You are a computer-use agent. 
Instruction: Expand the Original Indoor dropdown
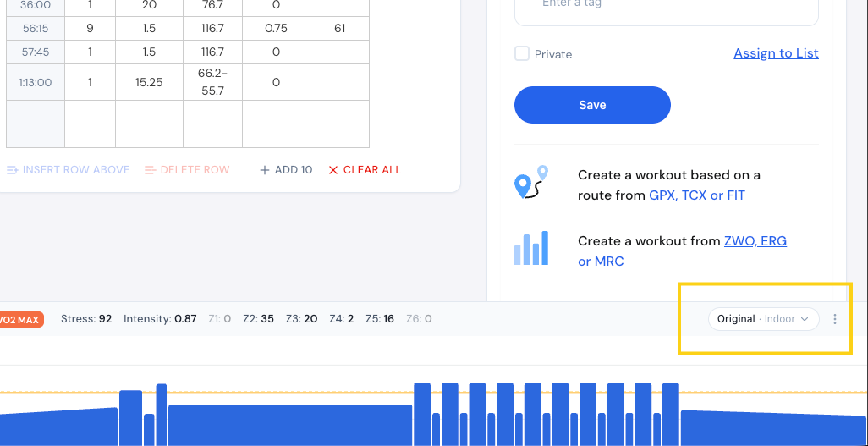pyautogui.click(x=763, y=319)
